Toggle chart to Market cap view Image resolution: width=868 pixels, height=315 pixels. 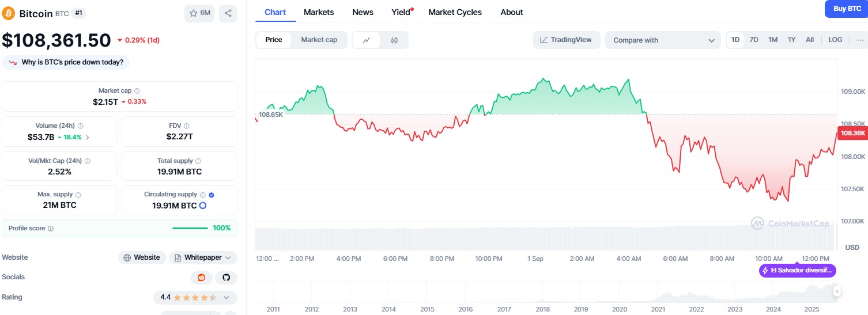(319, 40)
